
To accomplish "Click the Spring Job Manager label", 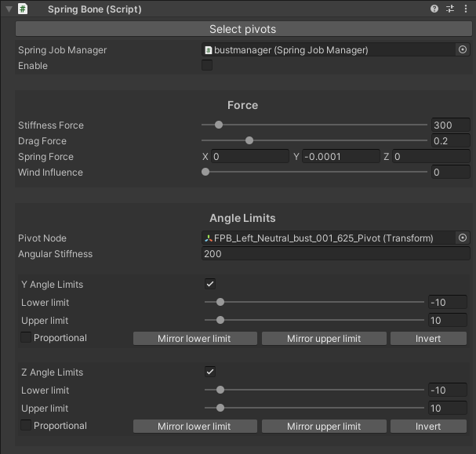I will pos(62,50).
